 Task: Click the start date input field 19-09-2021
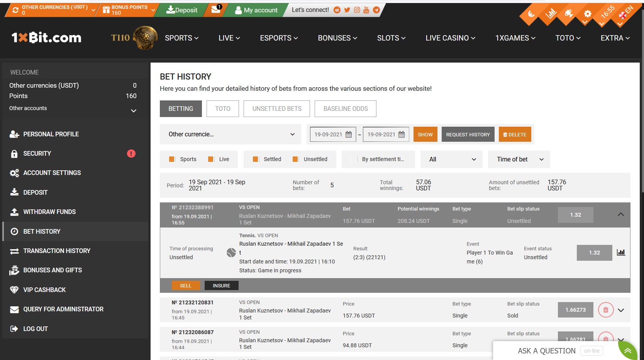(x=332, y=134)
